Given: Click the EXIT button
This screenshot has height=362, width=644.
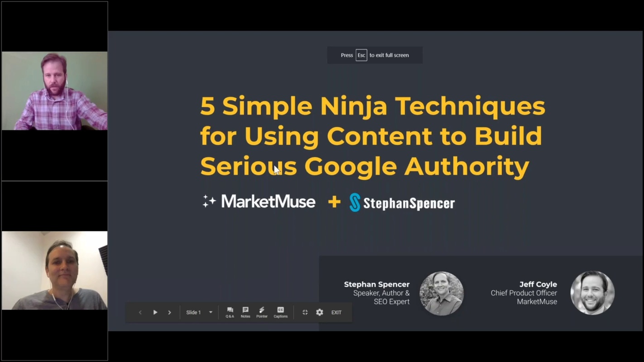Looking at the screenshot, I should (336, 312).
